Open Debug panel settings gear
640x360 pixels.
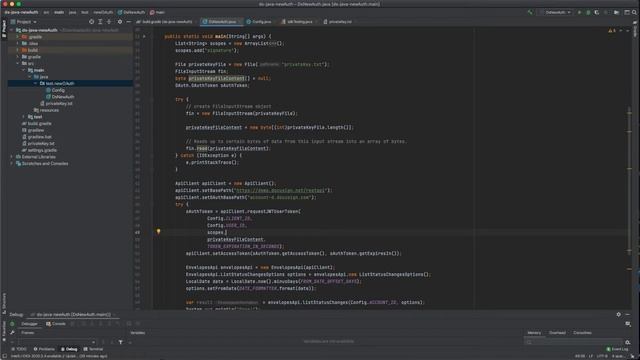(x=618, y=314)
